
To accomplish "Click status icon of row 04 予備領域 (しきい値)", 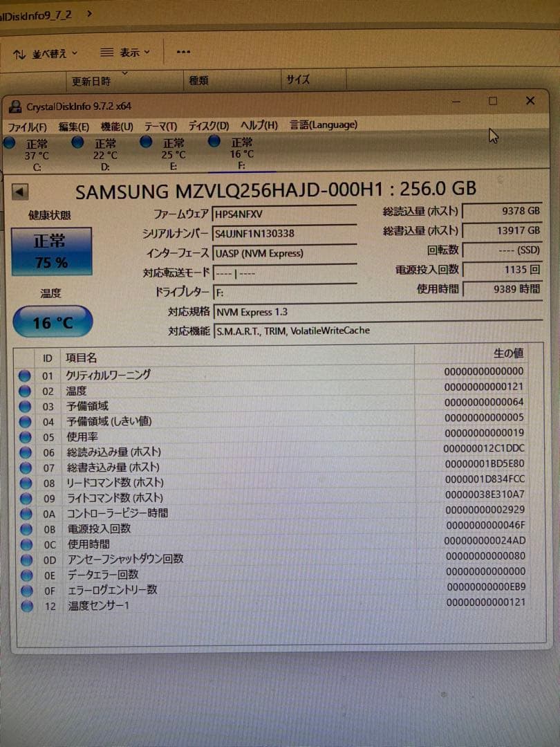I will 25,422.
